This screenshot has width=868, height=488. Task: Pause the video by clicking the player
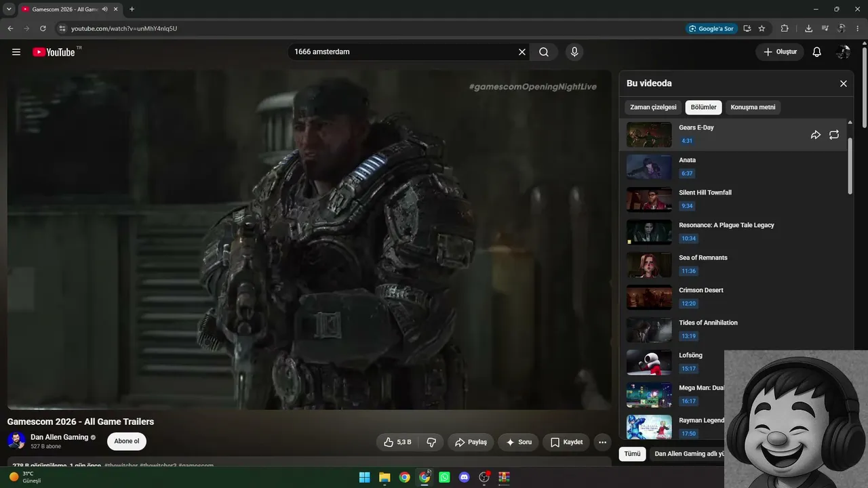pos(309,240)
